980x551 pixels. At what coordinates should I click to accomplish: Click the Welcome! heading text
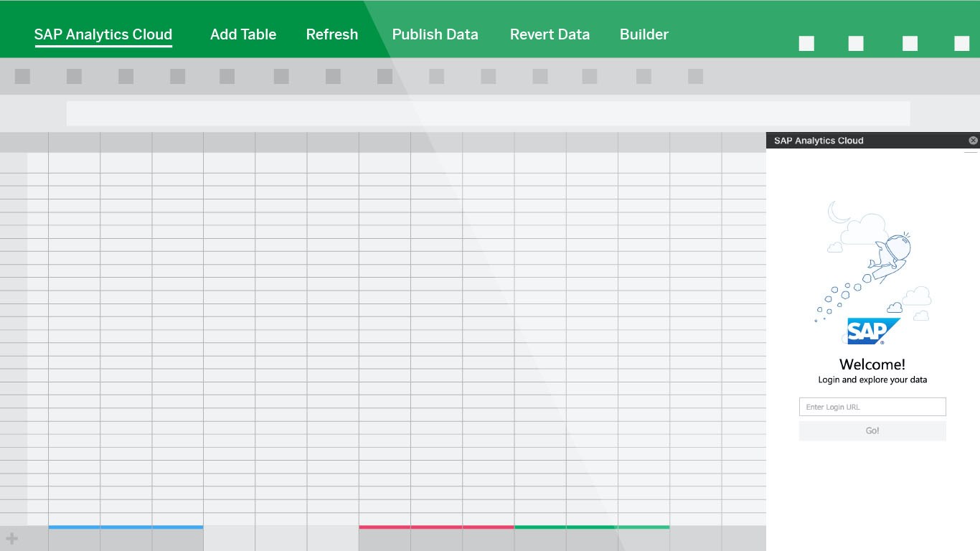click(x=872, y=364)
